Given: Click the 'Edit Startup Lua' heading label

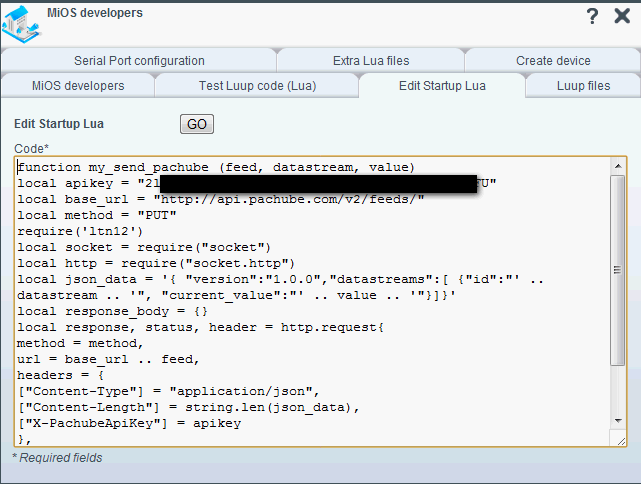Looking at the screenshot, I should (59, 124).
